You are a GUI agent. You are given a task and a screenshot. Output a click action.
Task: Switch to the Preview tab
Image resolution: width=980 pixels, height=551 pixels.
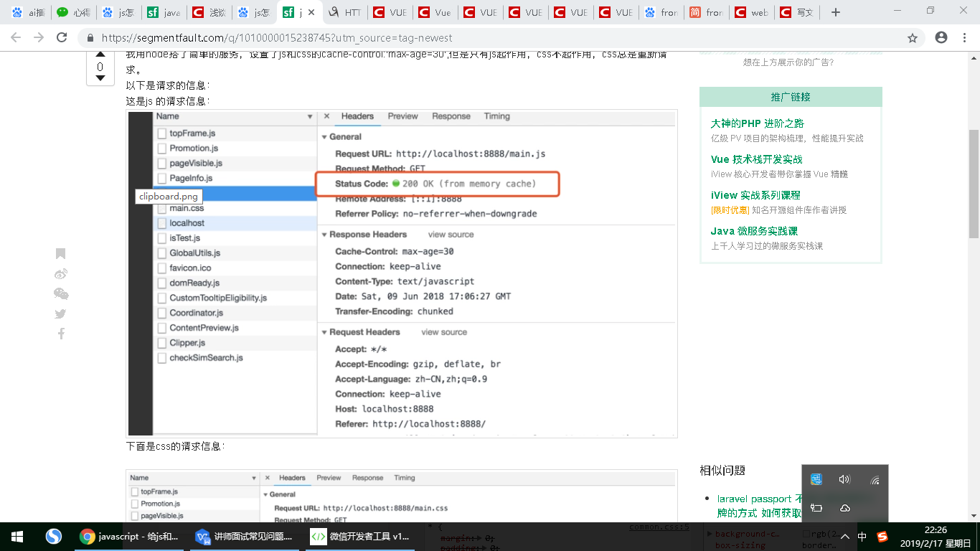[402, 116]
